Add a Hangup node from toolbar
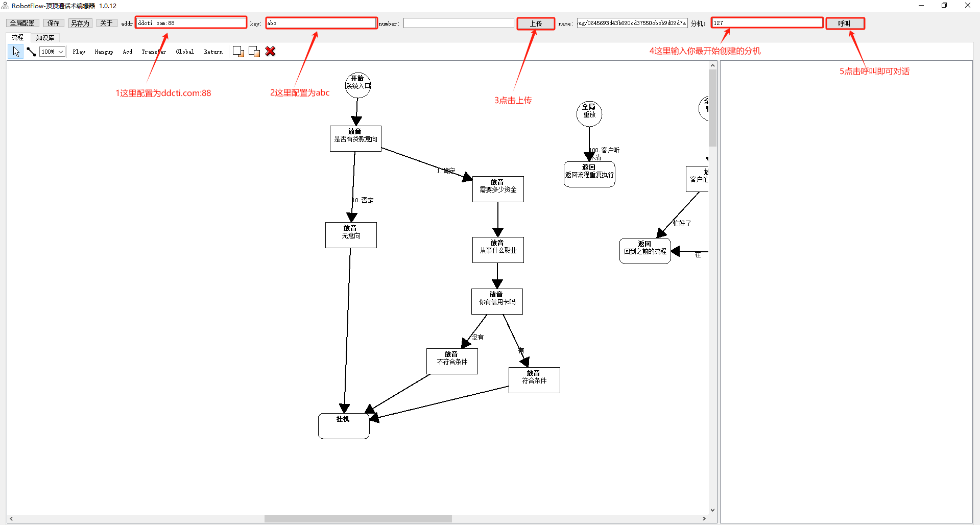The height and width of the screenshot is (525, 980). [104, 52]
